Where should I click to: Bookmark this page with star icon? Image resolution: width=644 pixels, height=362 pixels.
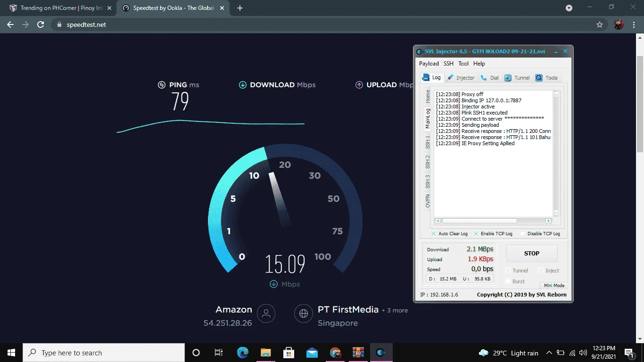pyautogui.click(x=600, y=25)
